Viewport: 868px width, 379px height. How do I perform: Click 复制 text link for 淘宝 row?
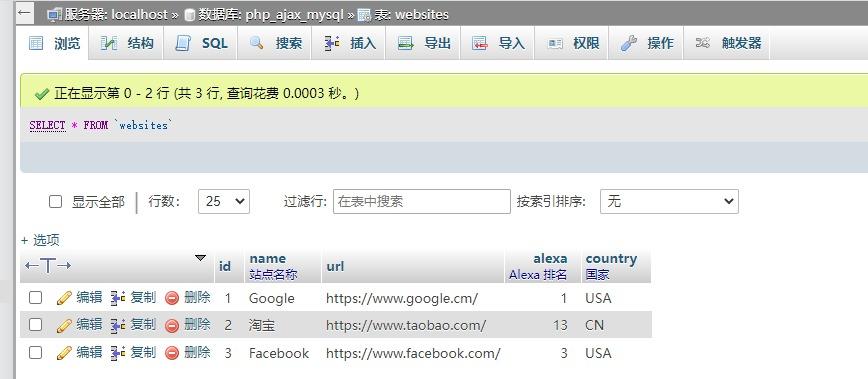(143, 325)
